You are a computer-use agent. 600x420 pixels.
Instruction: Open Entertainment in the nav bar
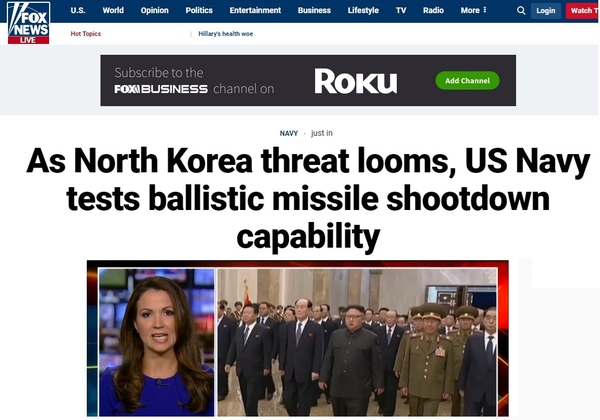click(255, 10)
